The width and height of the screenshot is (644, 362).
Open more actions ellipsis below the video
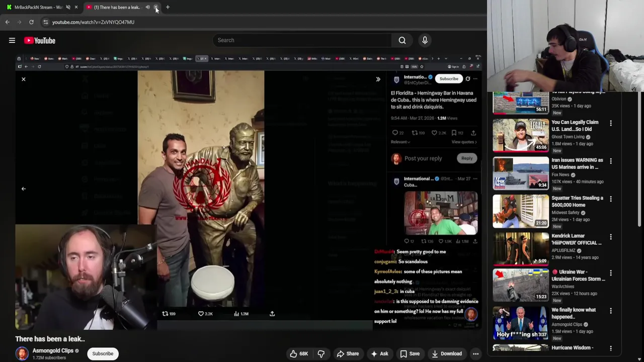(475, 353)
